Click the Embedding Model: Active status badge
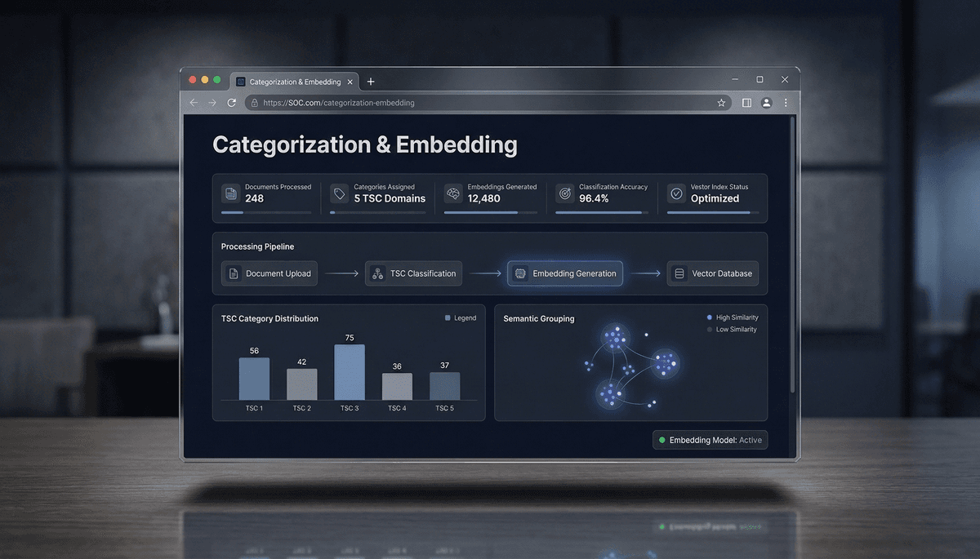Image resolution: width=980 pixels, height=559 pixels. click(710, 440)
